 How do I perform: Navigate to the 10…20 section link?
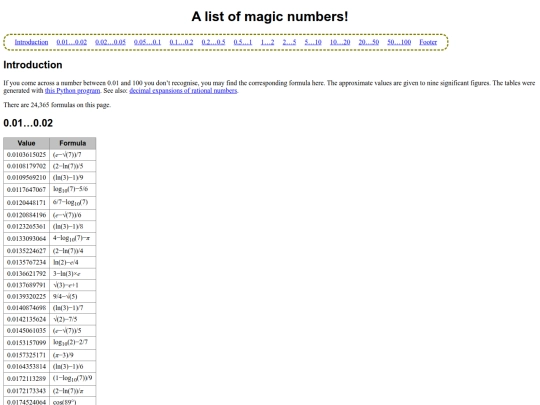pos(340,42)
